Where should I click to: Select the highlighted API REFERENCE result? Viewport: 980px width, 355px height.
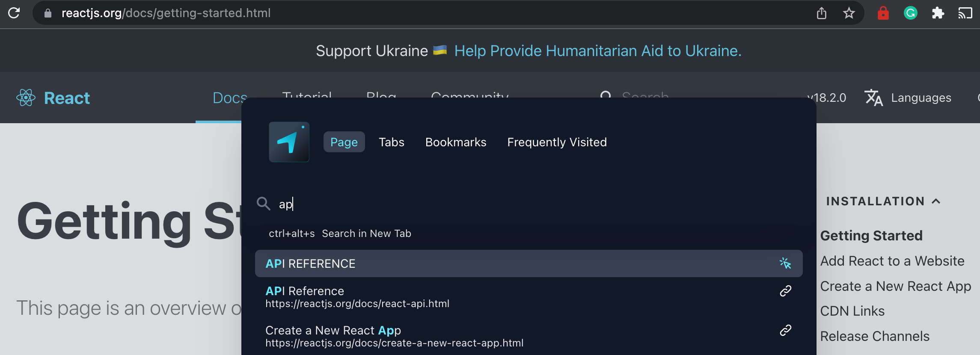pyautogui.click(x=529, y=263)
